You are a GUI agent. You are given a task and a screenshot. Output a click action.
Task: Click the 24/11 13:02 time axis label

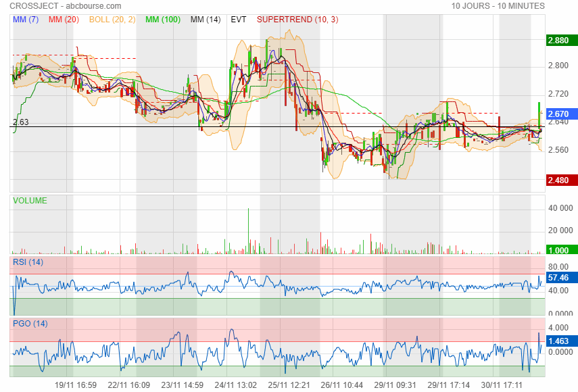point(236,385)
